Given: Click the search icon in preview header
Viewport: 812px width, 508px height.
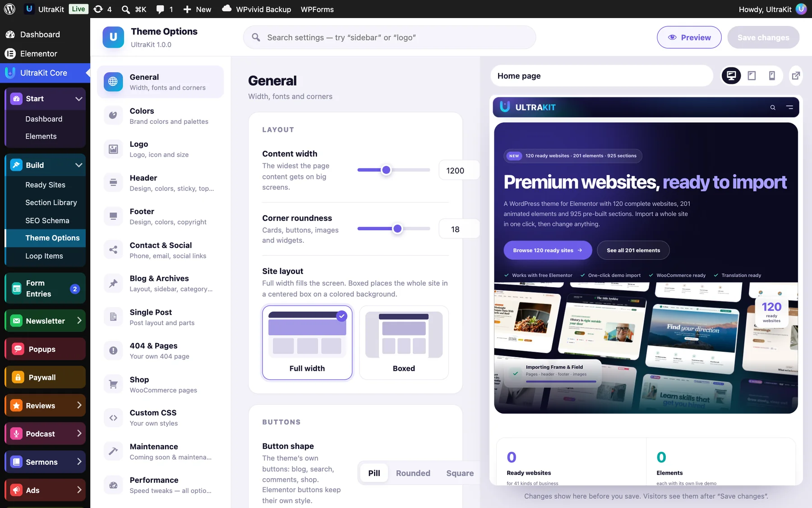Looking at the screenshot, I should 773,107.
